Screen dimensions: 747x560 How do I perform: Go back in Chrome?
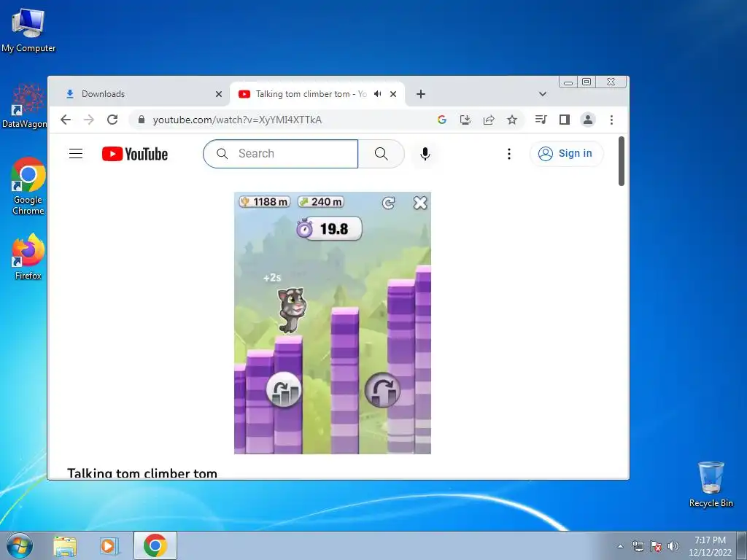tap(66, 120)
